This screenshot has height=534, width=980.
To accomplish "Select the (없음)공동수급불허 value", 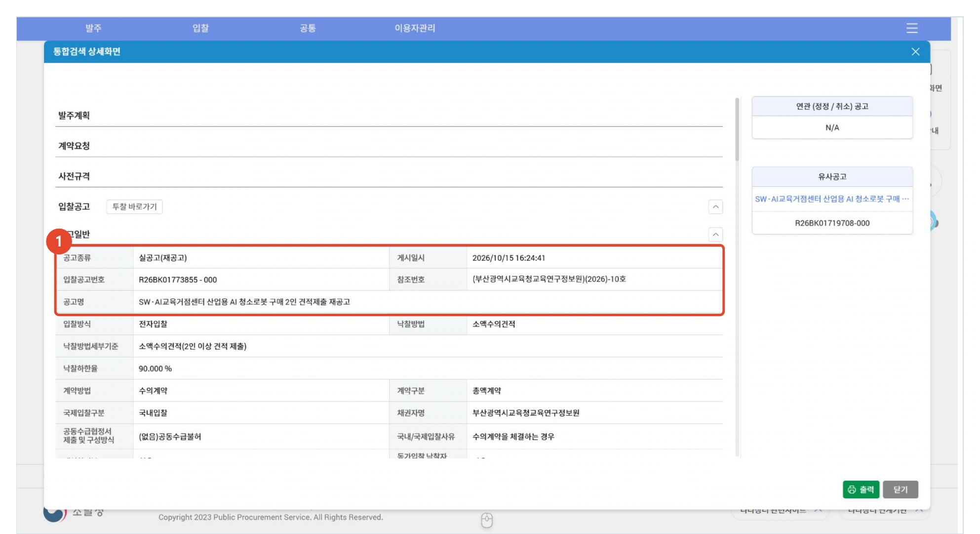I will pos(170,437).
